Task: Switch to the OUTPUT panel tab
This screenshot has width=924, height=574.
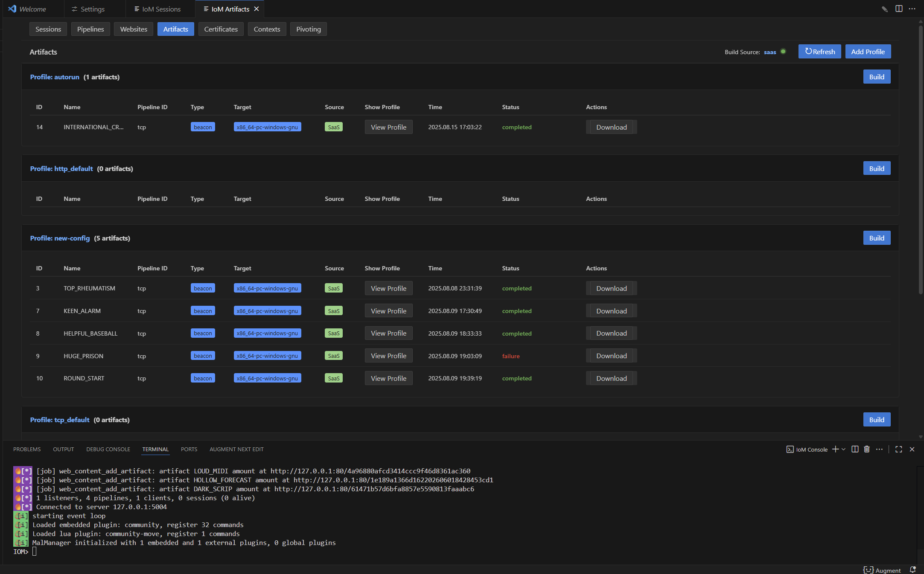Action: pyautogui.click(x=63, y=449)
